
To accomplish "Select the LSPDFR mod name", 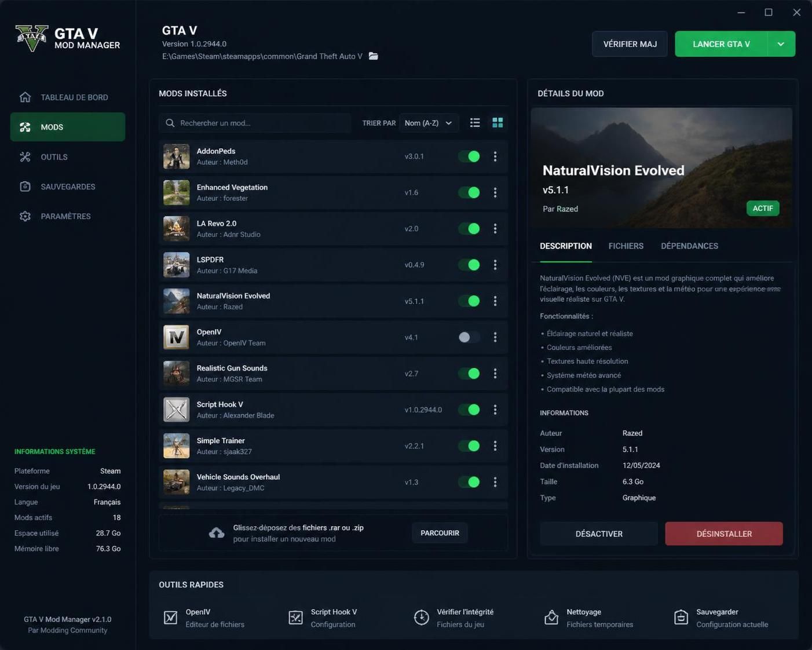I will (210, 260).
